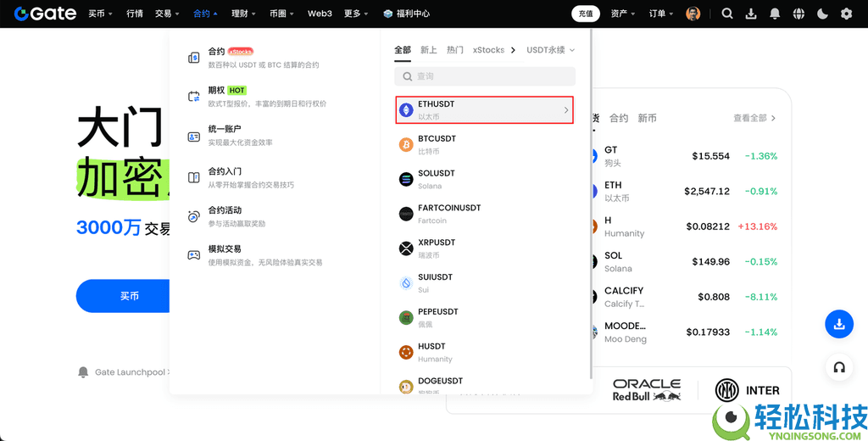Click the SUIUSDT coin icon
868x441 pixels.
pyautogui.click(x=406, y=283)
